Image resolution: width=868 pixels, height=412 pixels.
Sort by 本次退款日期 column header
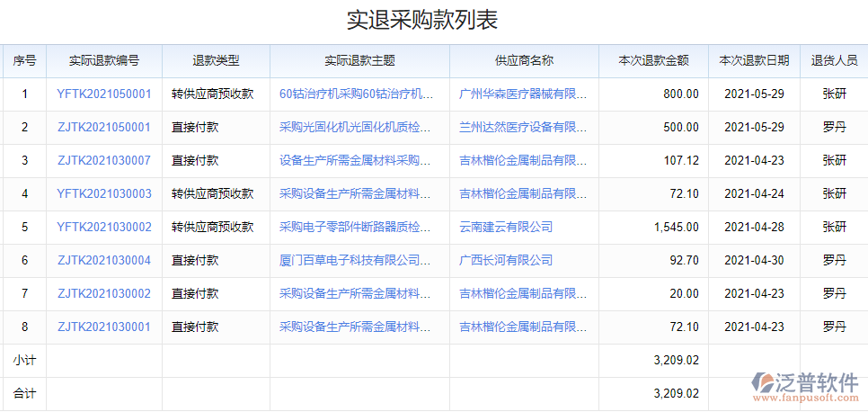[x=754, y=61]
